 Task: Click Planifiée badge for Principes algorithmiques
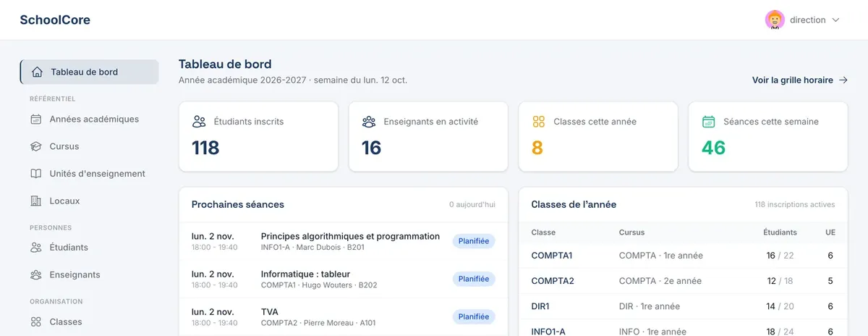pos(474,241)
